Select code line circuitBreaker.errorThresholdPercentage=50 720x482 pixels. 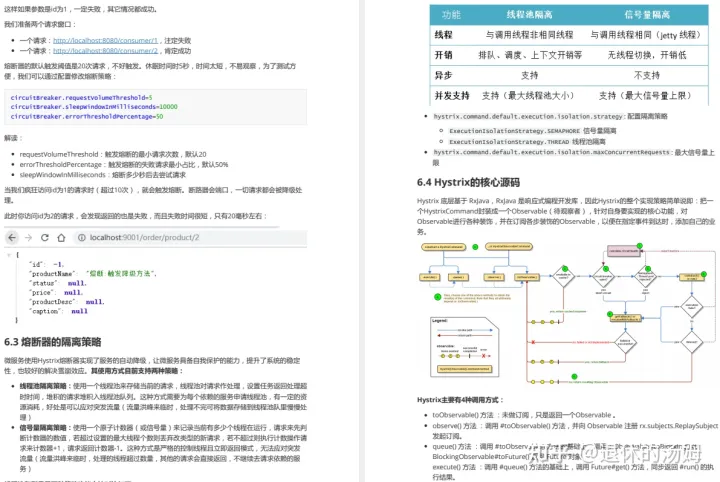tap(87, 116)
